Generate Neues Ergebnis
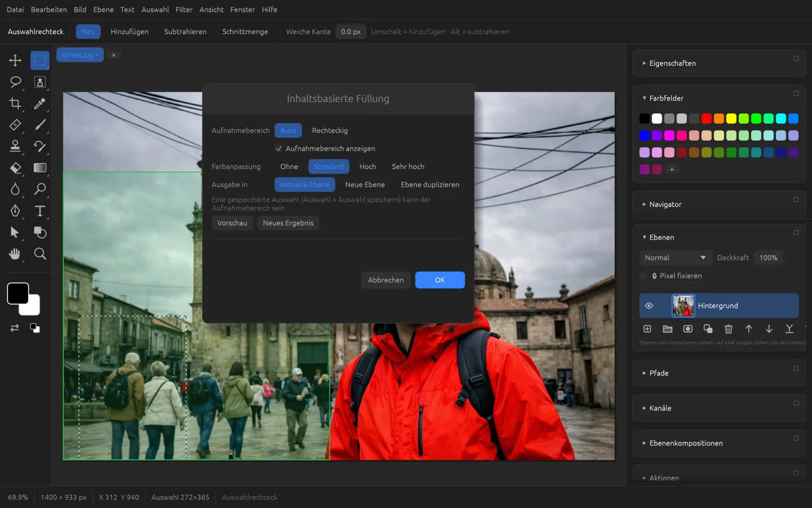 (x=288, y=224)
